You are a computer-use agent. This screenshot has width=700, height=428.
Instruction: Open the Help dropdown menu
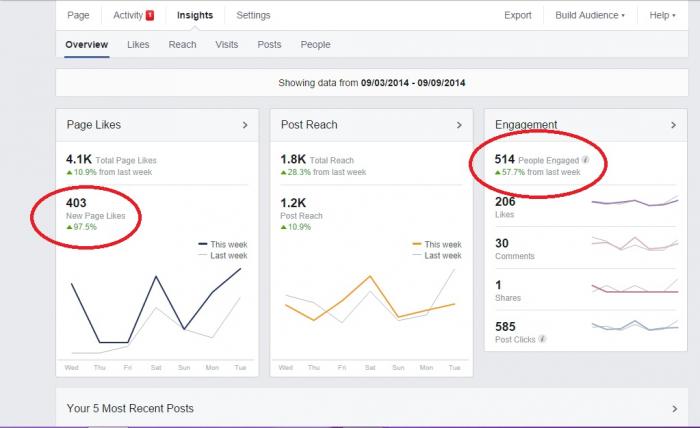(x=662, y=15)
